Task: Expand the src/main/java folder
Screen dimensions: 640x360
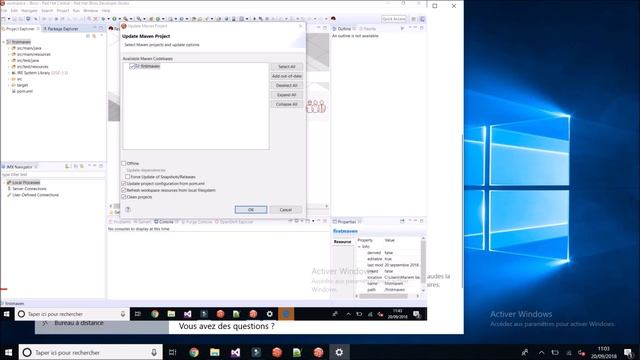Action: point(9,48)
